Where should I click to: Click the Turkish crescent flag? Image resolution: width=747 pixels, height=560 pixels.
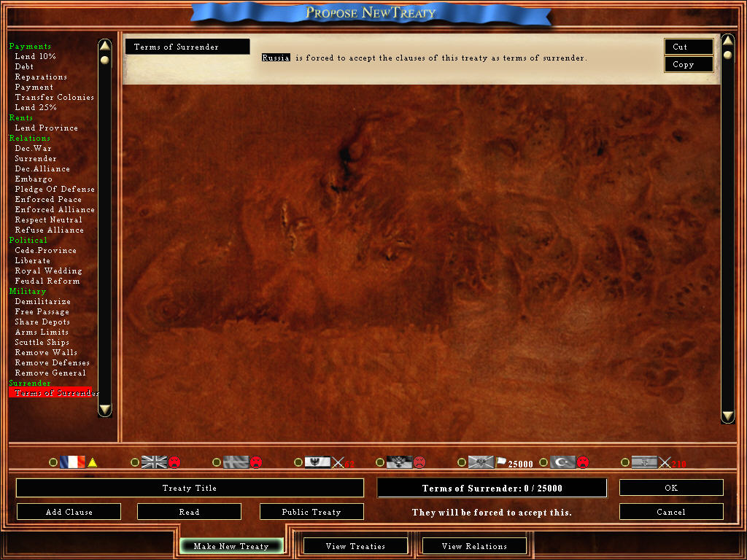coord(562,462)
